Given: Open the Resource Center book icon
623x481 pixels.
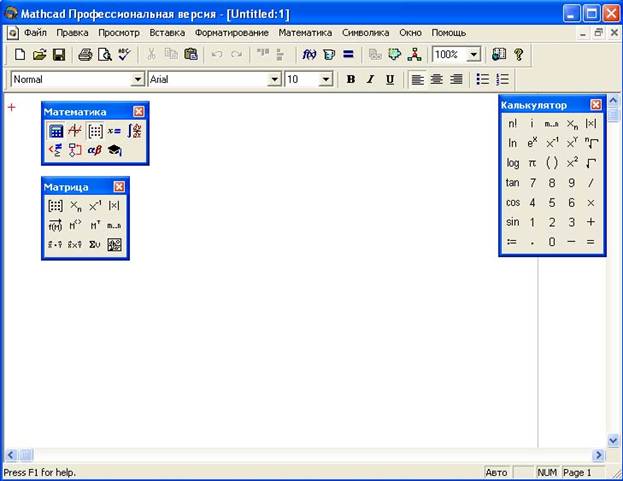Looking at the screenshot, I should coord(499,54).
